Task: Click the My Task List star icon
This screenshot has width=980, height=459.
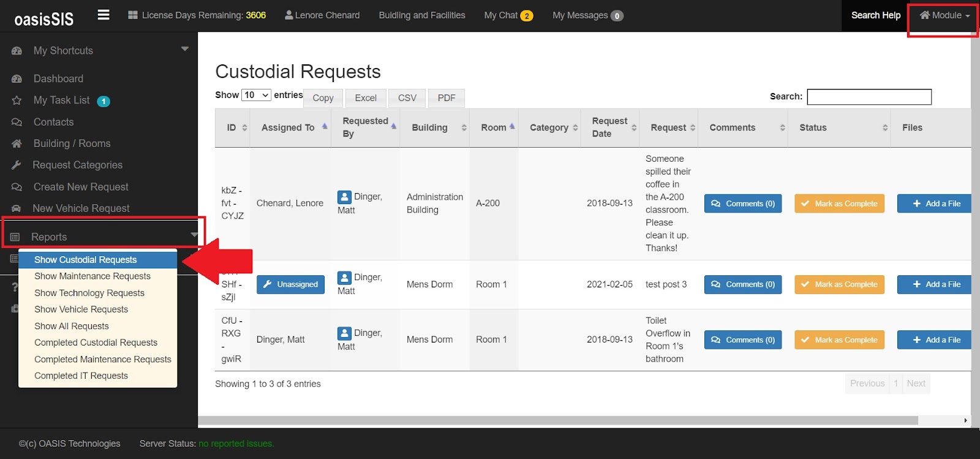Action: [x=17, y=101]
